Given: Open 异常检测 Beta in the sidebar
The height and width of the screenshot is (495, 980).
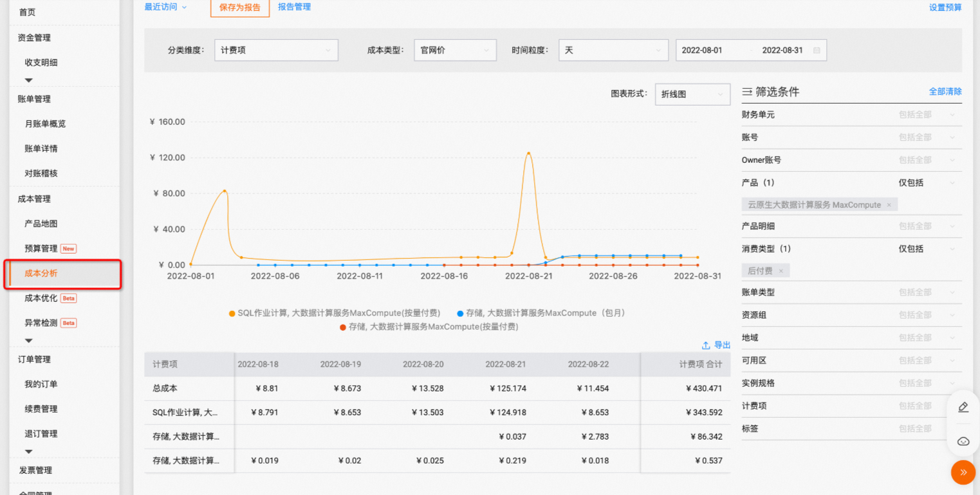Looking at the screenshot, I should pyautogui.click(x=50, y=323).
